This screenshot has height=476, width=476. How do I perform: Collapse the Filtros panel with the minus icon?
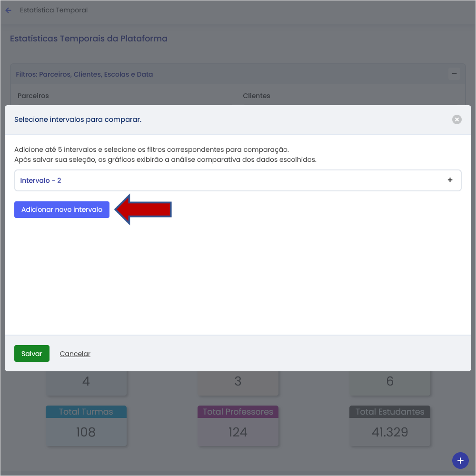coord(454,74)
